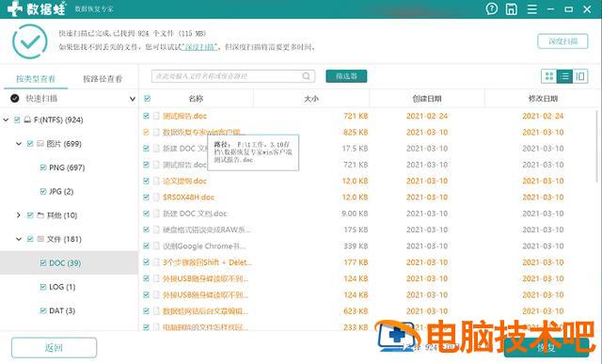
Task: Select PNG (697) tree item label
Action: pyautogui.click(x=67, y=167)
